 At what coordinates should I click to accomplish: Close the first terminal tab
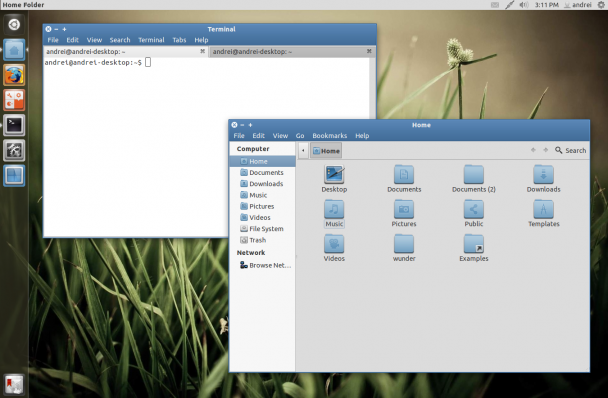(x=202, y=51)
